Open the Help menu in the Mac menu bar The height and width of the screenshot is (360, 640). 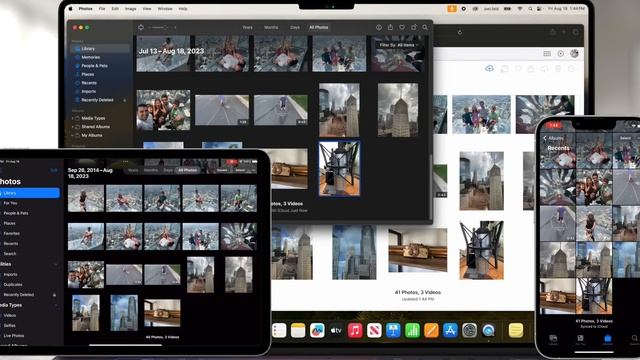tap(183, 9)
